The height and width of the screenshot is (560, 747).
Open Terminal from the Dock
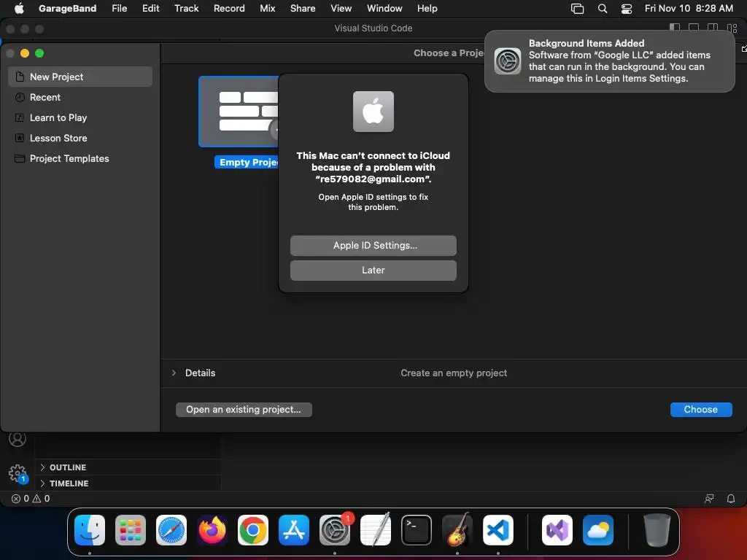coord(417,530)
